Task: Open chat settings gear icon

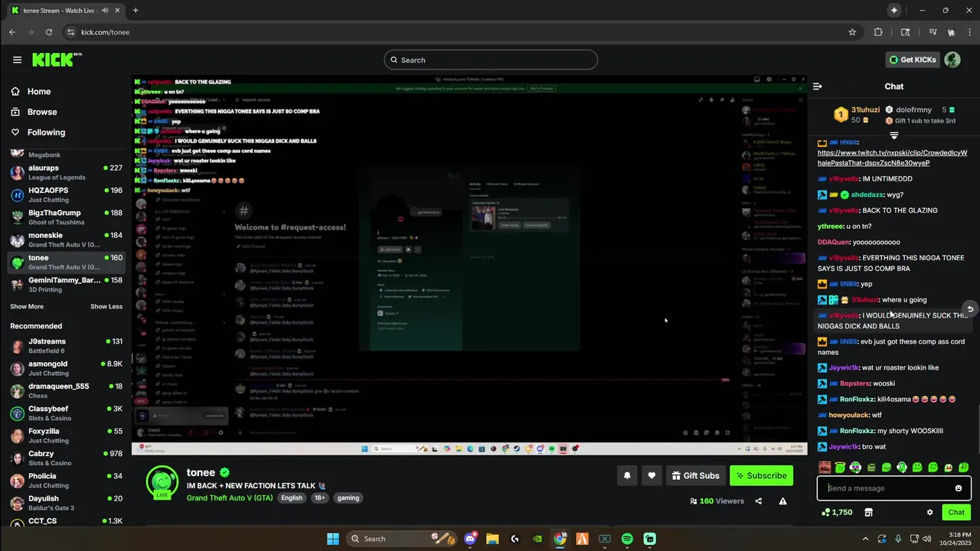Action: [x=930, y=512]
